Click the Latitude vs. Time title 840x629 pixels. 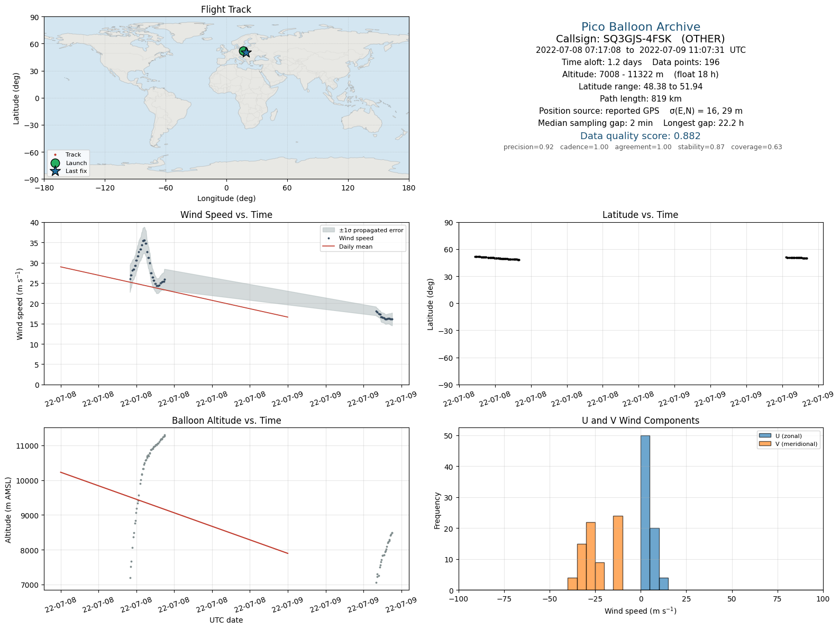point(640,215)
